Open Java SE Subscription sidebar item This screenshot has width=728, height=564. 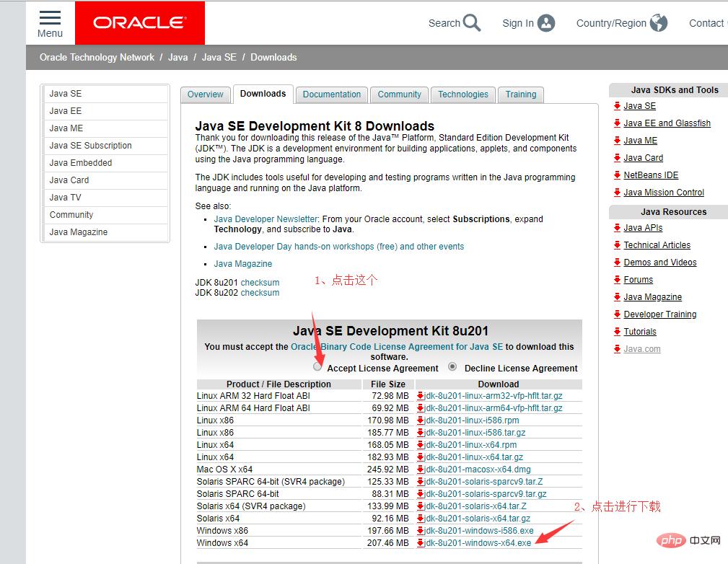pos(105,145)
